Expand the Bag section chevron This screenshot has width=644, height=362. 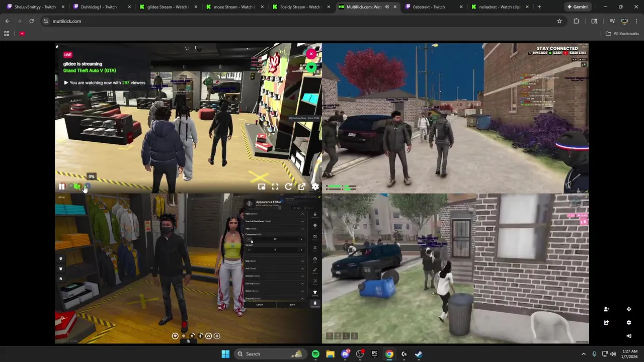tap(302, 261)
